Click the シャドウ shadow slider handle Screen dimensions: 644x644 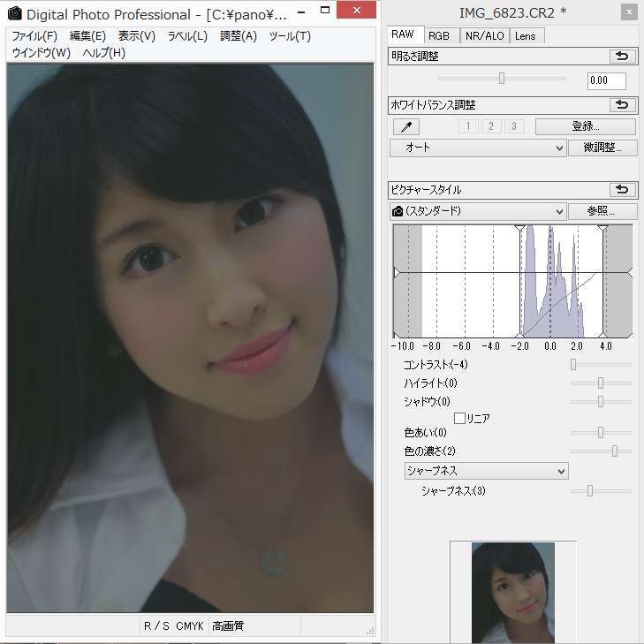601,401
